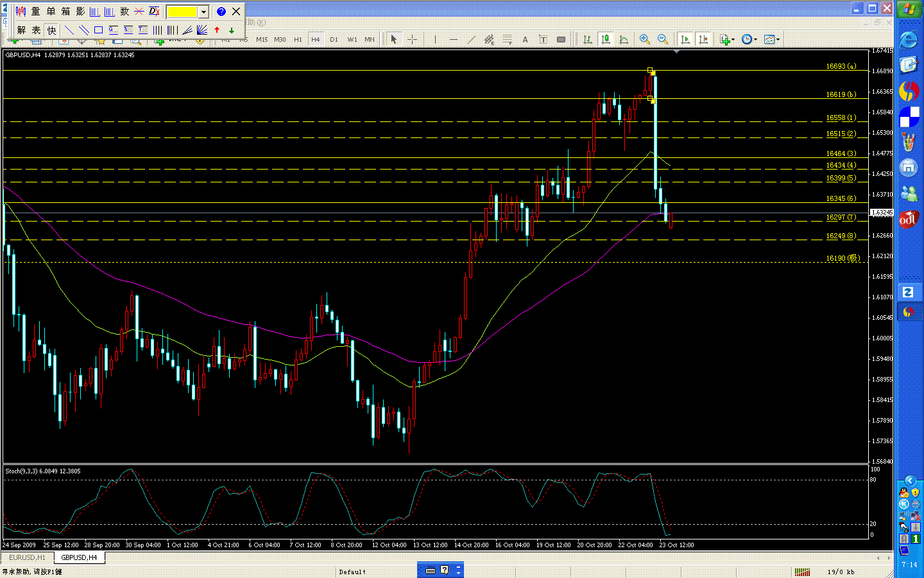Zoom out on the chart
Viewport: 924px width, 578px height.
click(x=663, y=40)
